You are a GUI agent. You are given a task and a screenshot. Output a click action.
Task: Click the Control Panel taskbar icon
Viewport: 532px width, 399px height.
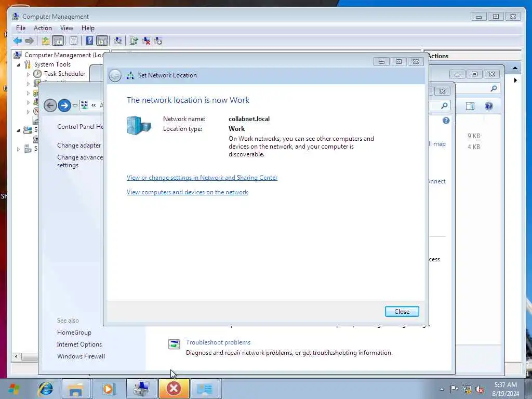(x=205, y=389)
